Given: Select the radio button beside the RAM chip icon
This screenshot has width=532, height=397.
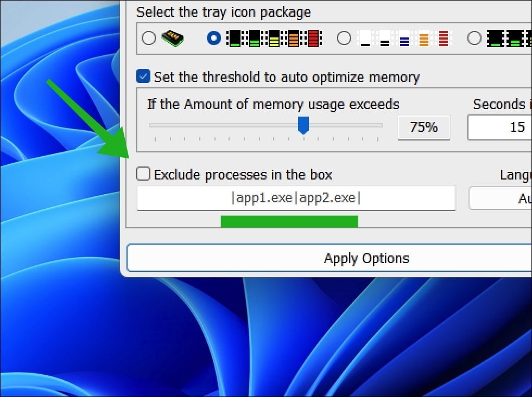Looking at the screenshot, I should coord(149,38).
